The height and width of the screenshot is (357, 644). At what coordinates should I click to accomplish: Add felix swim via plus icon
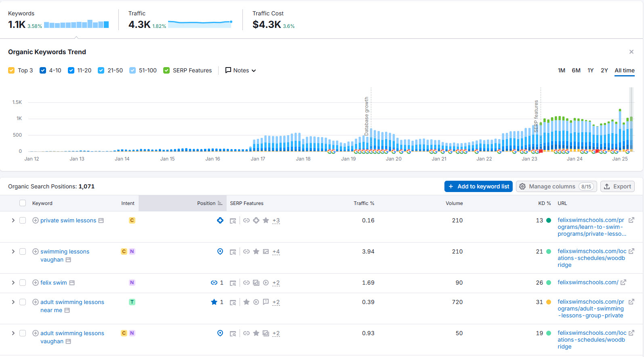[36, 283]
